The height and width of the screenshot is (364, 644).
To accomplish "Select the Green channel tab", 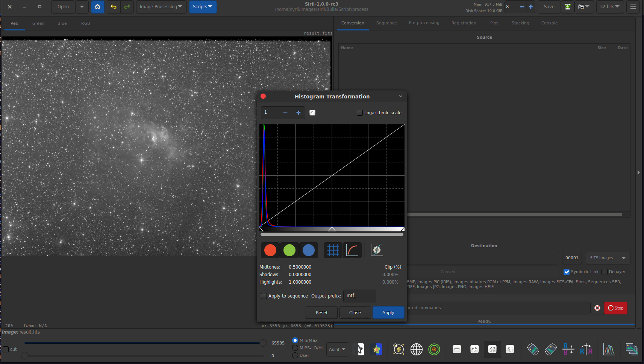I will click(38, 23).
